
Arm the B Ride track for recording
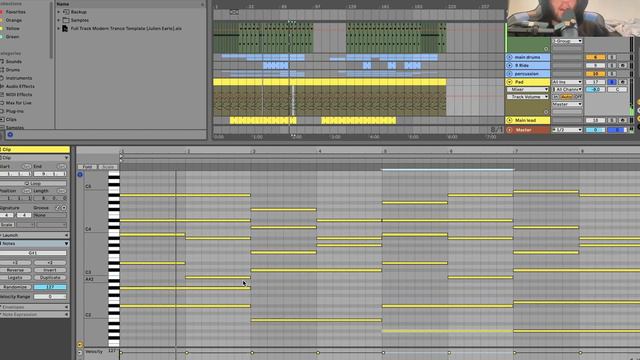[x=622, y=65]
